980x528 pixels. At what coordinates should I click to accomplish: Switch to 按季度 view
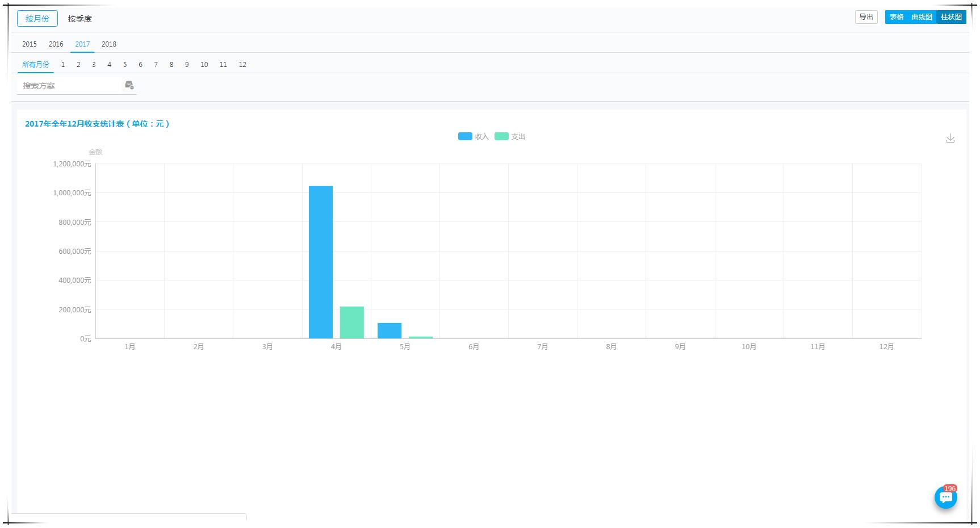coord(79,19)
